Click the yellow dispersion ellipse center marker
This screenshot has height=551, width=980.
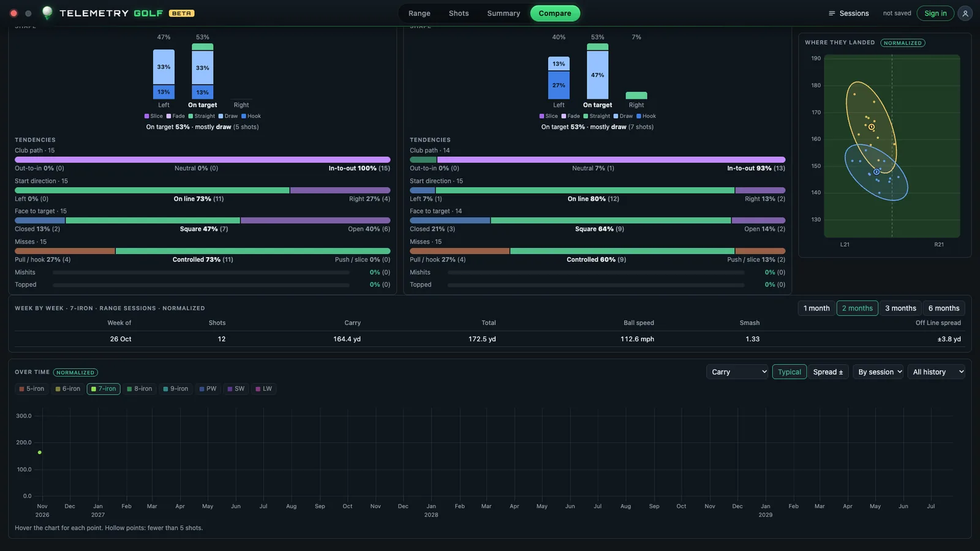pos(872,127)
